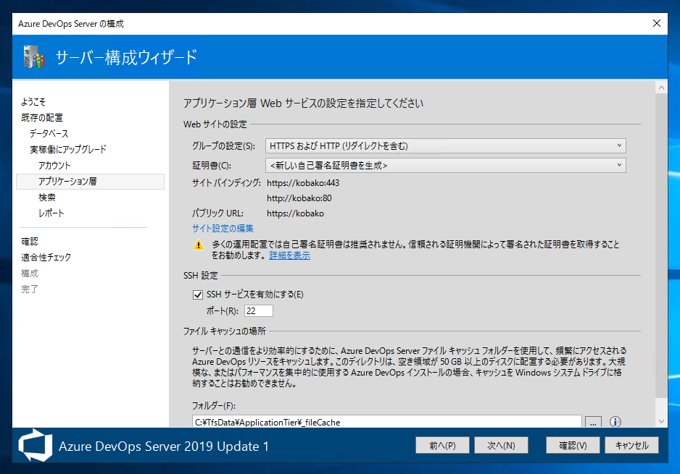The image size is (680, 474).
Task: Select ようこそ in the wizard sidebar
Action: click(x=33, y=102)
